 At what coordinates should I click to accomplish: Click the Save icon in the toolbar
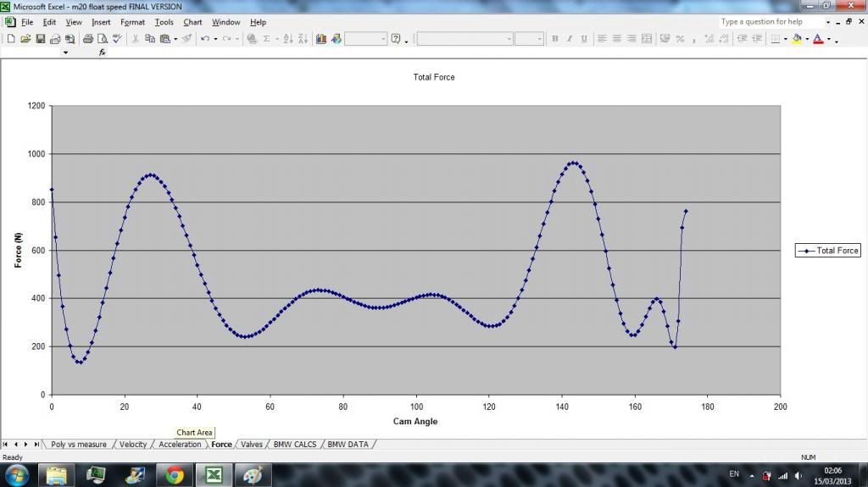pos(40,39)
